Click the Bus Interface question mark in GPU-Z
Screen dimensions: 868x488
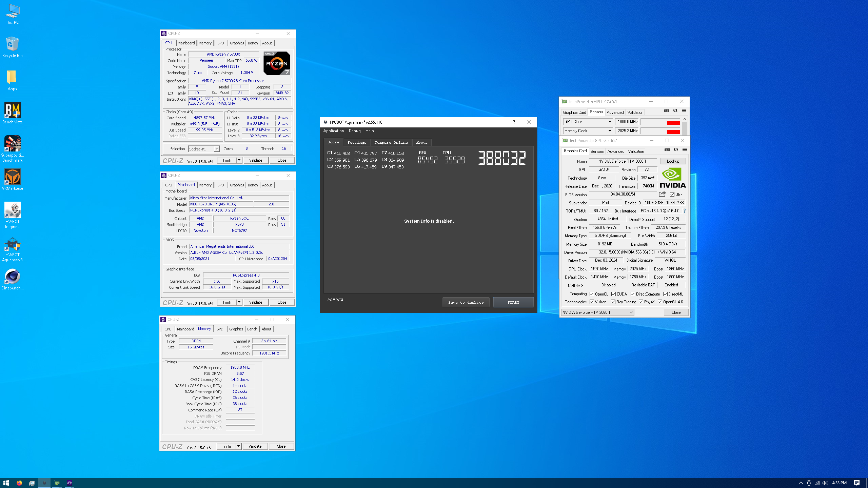click(685, 211)
